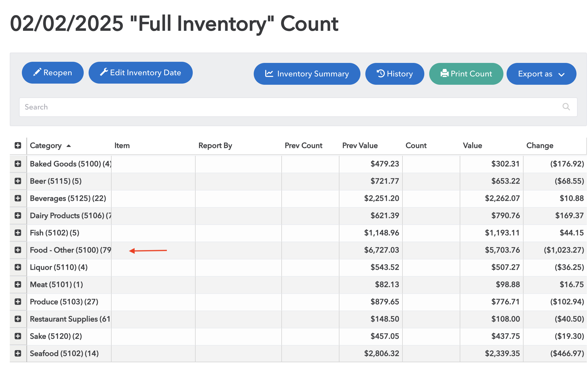Select the Sake (5120) (2) category label

pyautogui.click(x=56, y=336)
